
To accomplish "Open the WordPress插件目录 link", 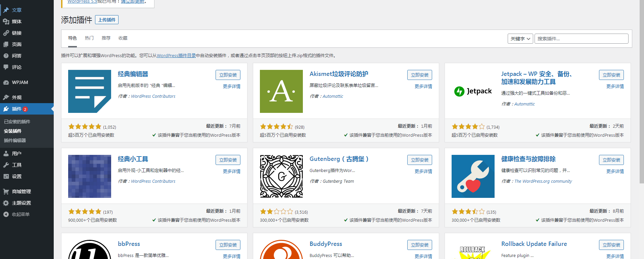I will click(176, 55).
